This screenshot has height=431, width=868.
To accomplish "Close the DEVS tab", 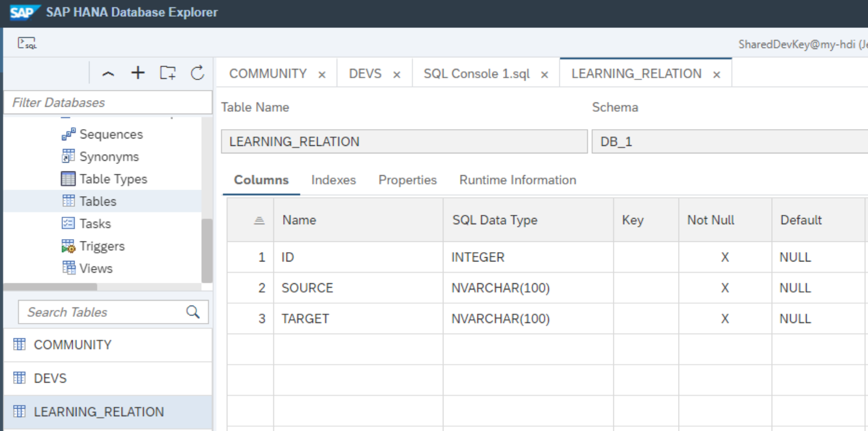I will pos(397,75).
